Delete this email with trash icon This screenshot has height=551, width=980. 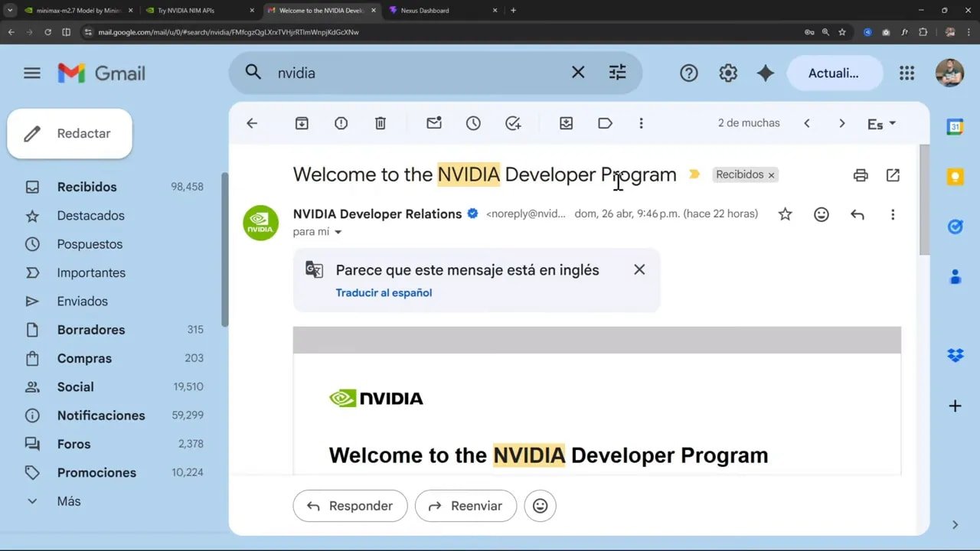[x=381, y=123]
